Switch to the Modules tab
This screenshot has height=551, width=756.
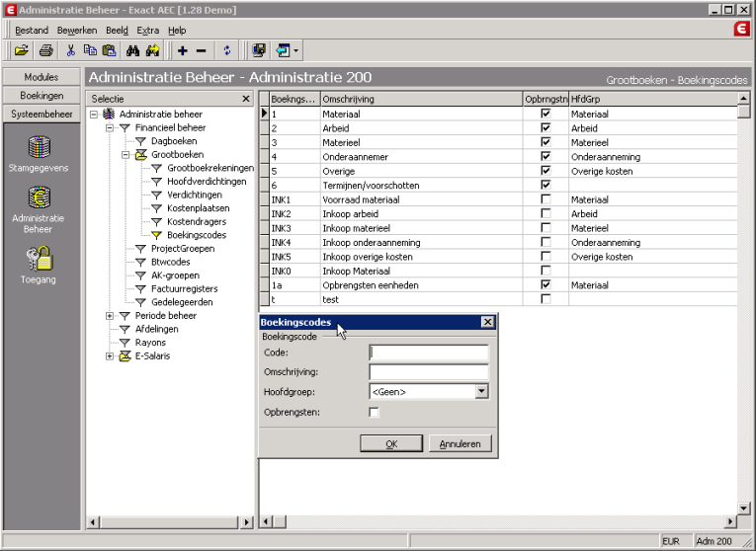42,77
